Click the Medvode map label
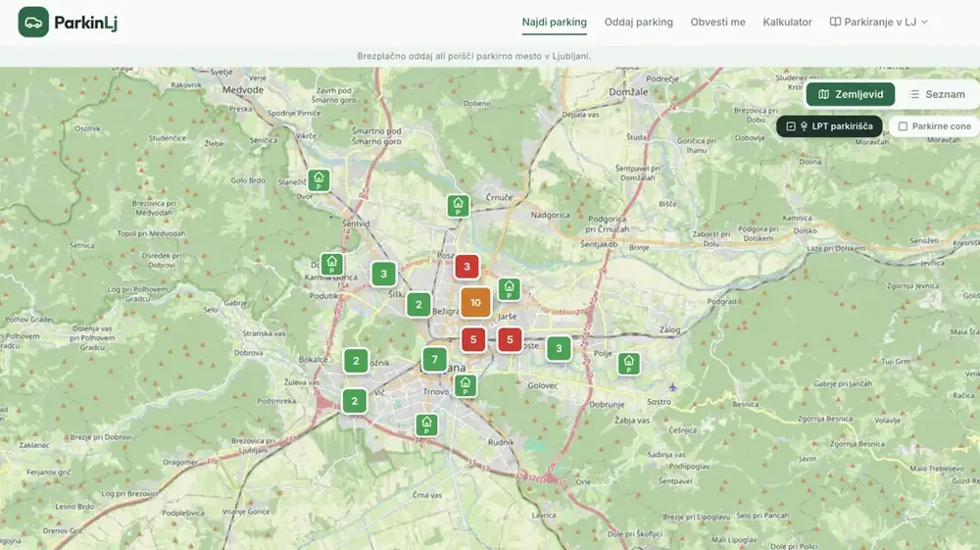The width and height of the screenshot is (980, 550). point(243,90)
